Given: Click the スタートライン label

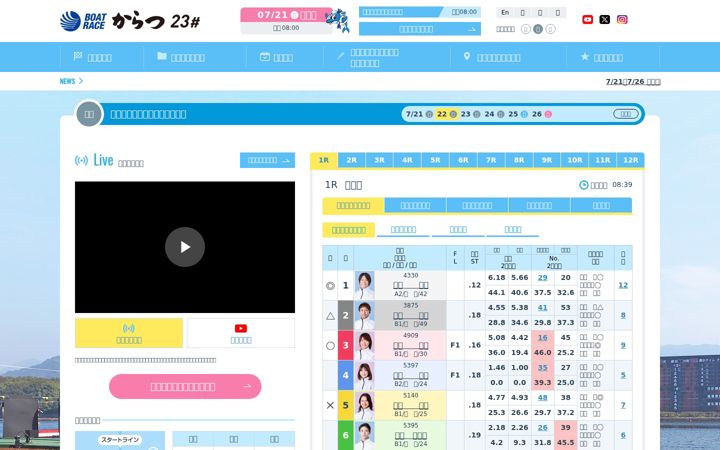Looking at the screenshot, I should pyautogui.click(x=120, y=440).
